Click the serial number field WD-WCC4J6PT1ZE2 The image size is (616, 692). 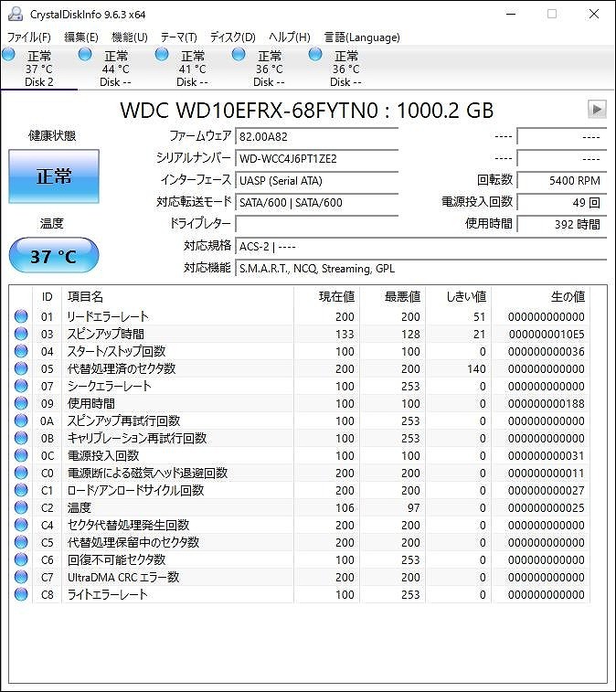coord(317,158)
